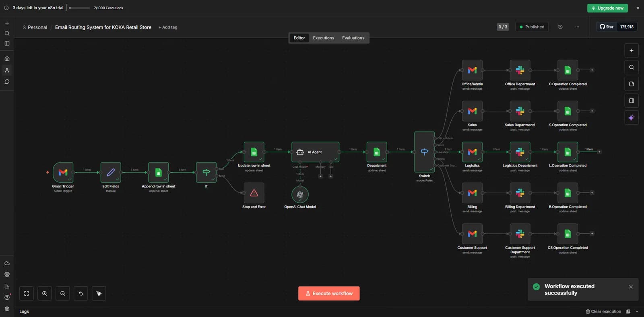Star the project on GitHub
The image size is (644, 317).
[606, 27]
